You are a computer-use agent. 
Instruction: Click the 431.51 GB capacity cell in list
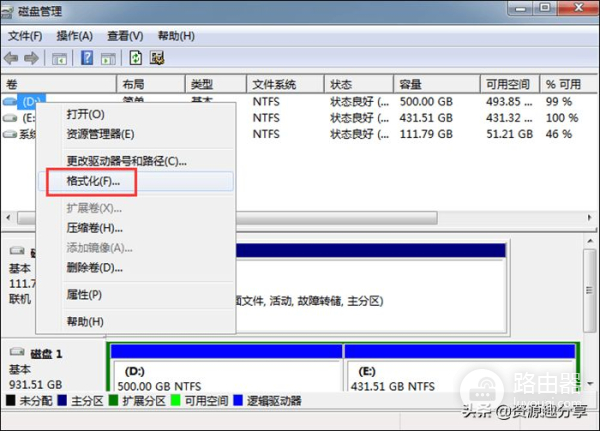coord(426,118)
